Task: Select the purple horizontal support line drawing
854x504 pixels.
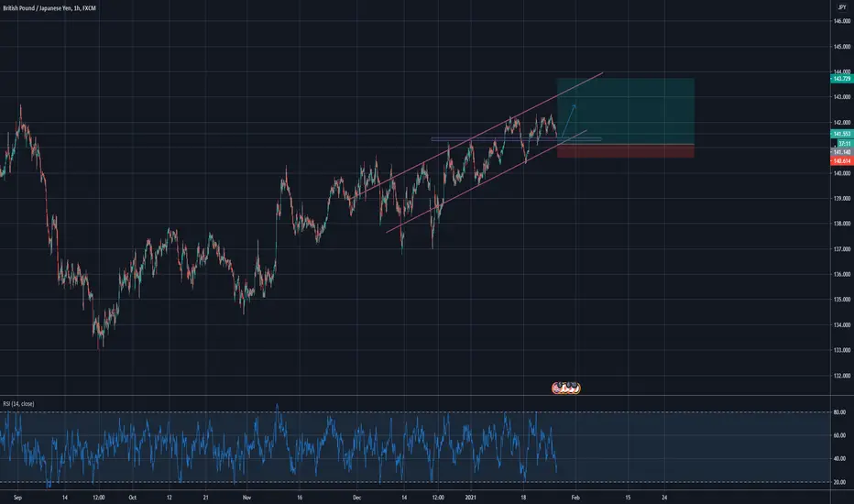Action: (x=516, y=139)
